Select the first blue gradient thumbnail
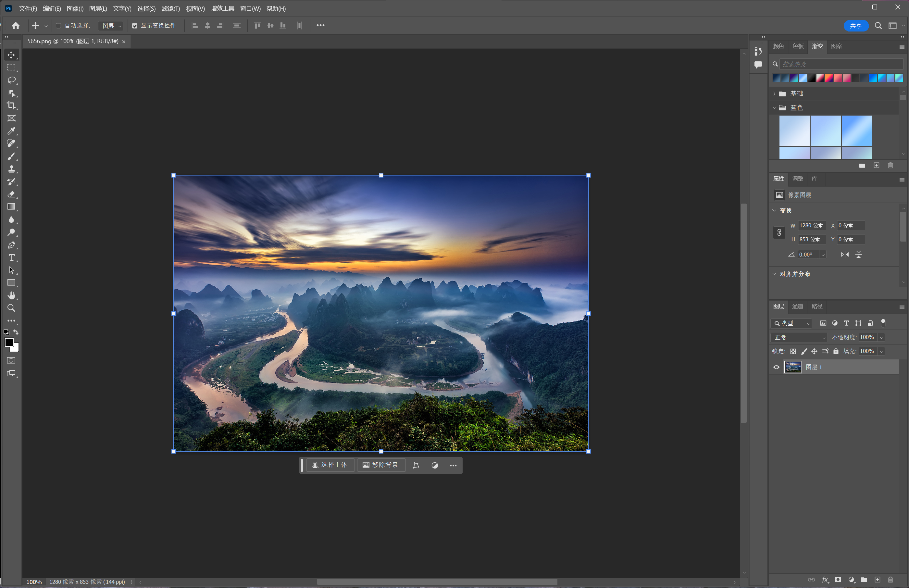This screenshot has width=909, height=588. 794,131
